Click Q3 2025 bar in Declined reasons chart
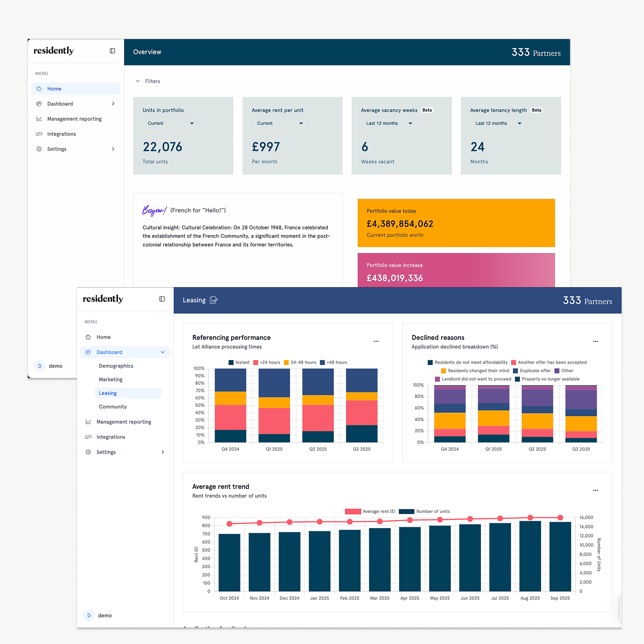Image resolution: width=644 pixels, height=644 pixels. point(581,414)
